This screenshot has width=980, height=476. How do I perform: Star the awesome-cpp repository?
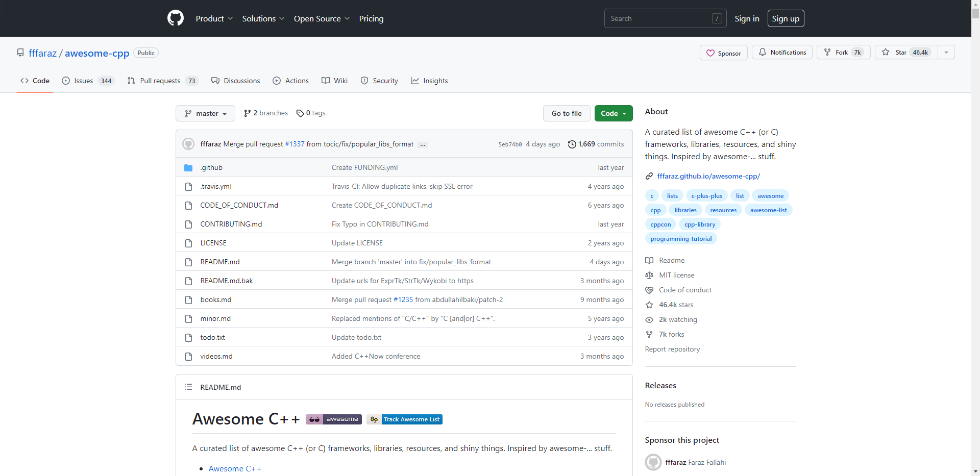tap(906, 53)
